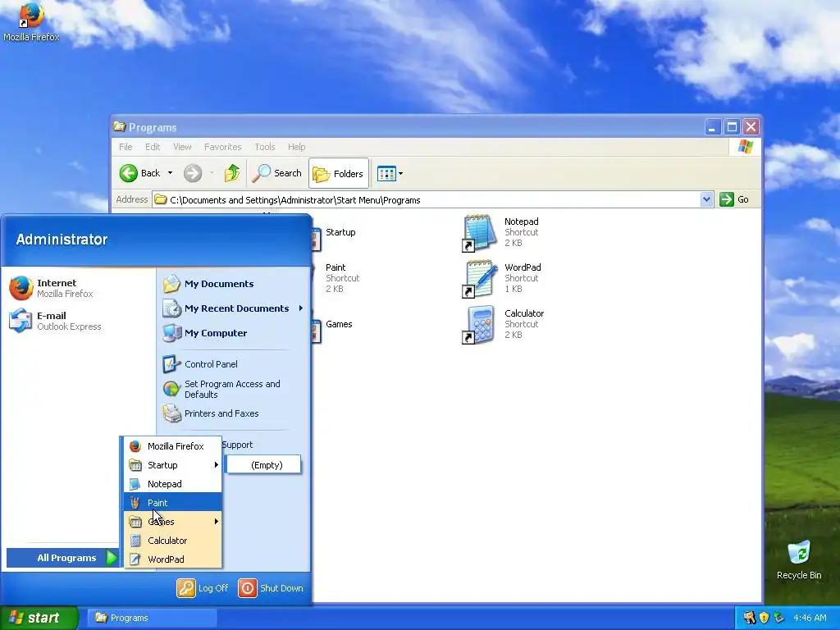Close the Programs window
The height and width of the screenshot is (630, 840).
751,127
